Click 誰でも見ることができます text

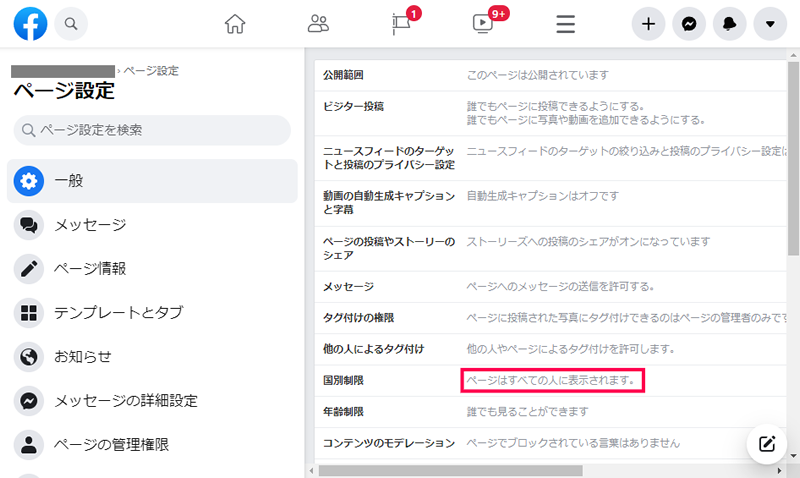(x=528, y=412)
